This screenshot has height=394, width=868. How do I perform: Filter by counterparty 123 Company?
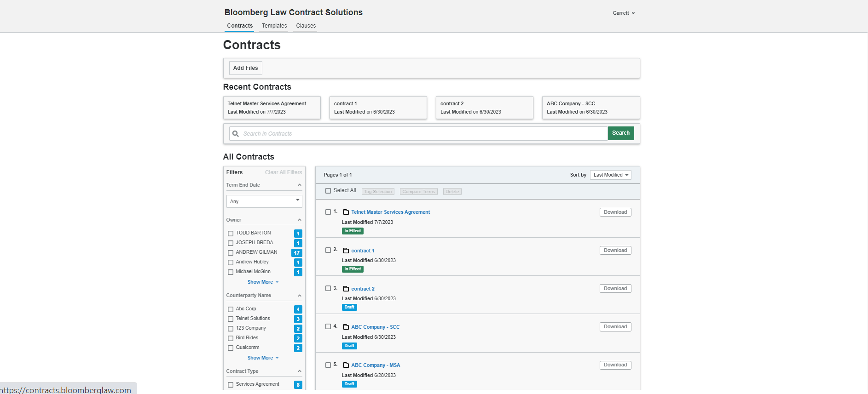[x=231, y=329]
